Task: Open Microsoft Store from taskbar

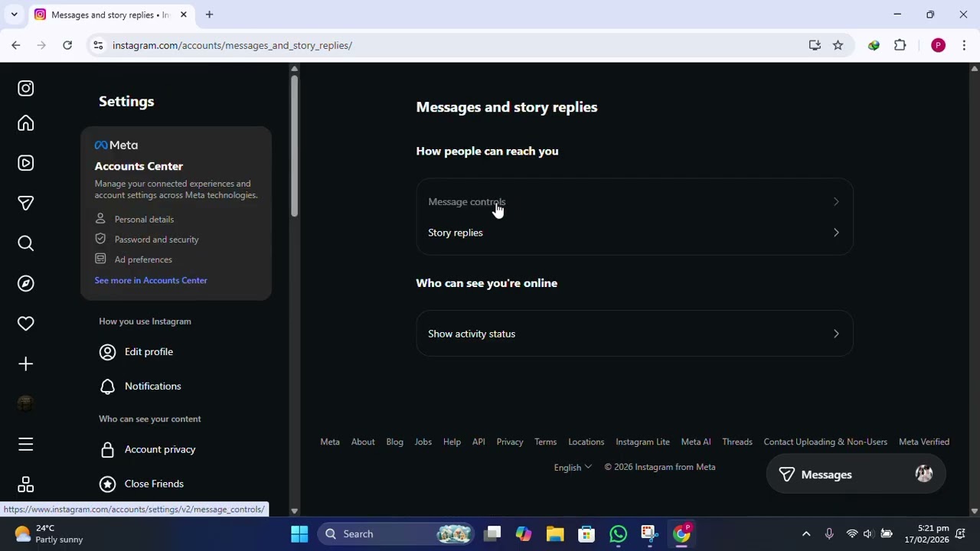Action: point(586,534)
